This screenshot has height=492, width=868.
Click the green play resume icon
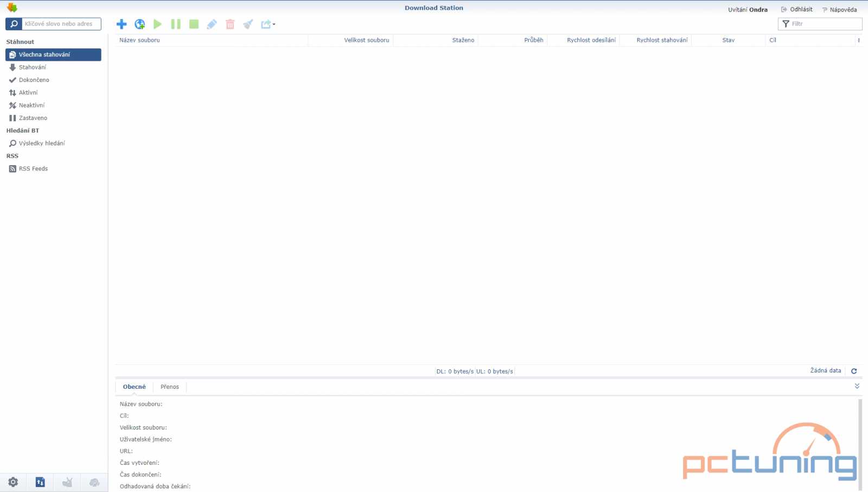[x=157, y=24]
